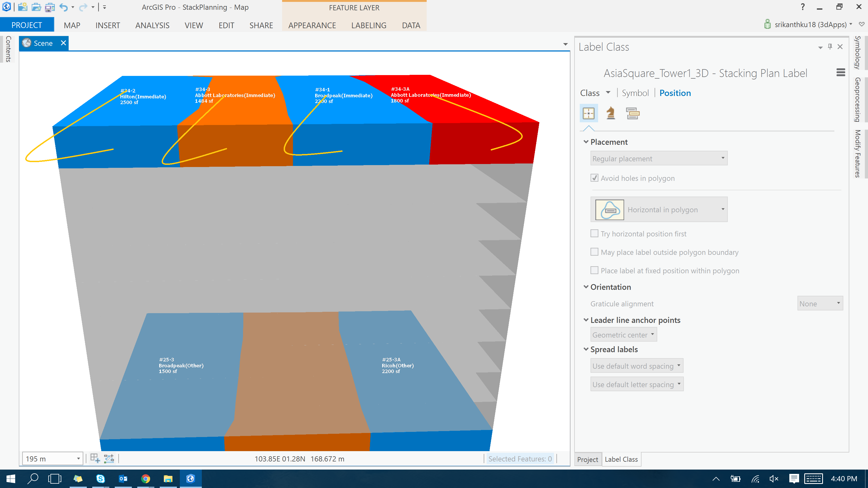Click the Fitting strategy chess knight icon
868x488 pixels.
coord(611,113)
